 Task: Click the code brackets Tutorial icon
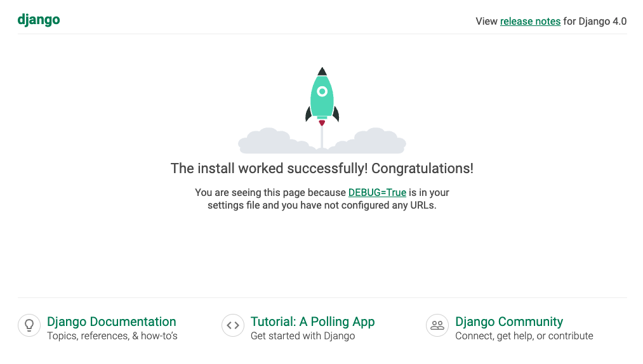pos(233,325)
